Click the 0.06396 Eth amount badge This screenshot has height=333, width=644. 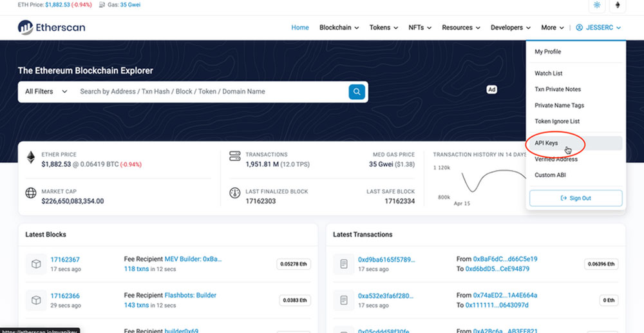click(601, 264)
